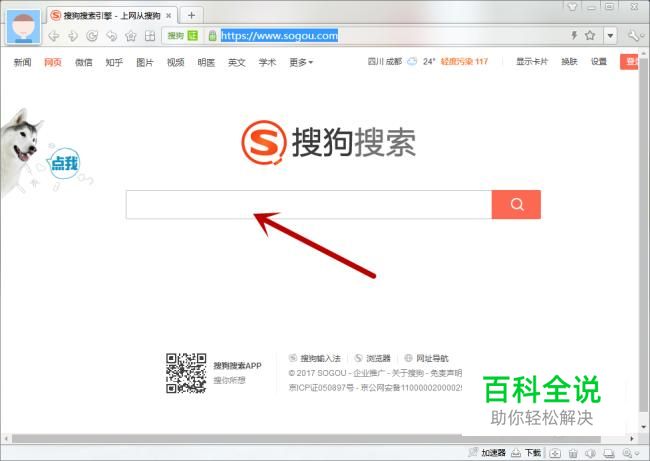Click the horizontal scrollbar thumb
The width and height of the screenshot is (650, 461).
pyautogui.click(x=306, y=439)
